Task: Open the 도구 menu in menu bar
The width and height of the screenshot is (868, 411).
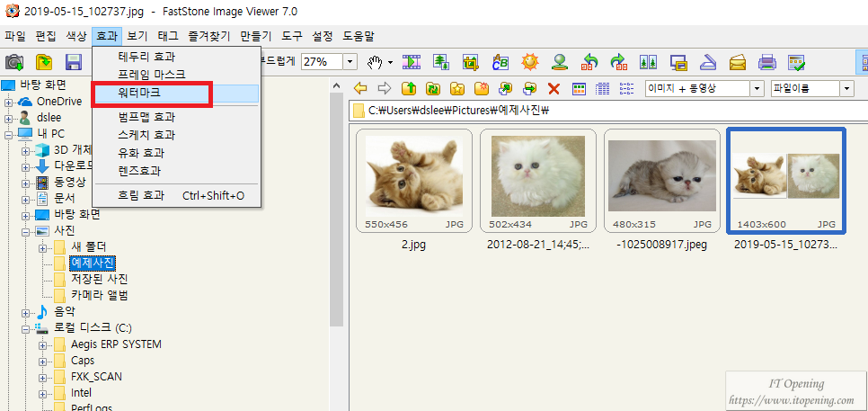Action: [x=292, y=36]
